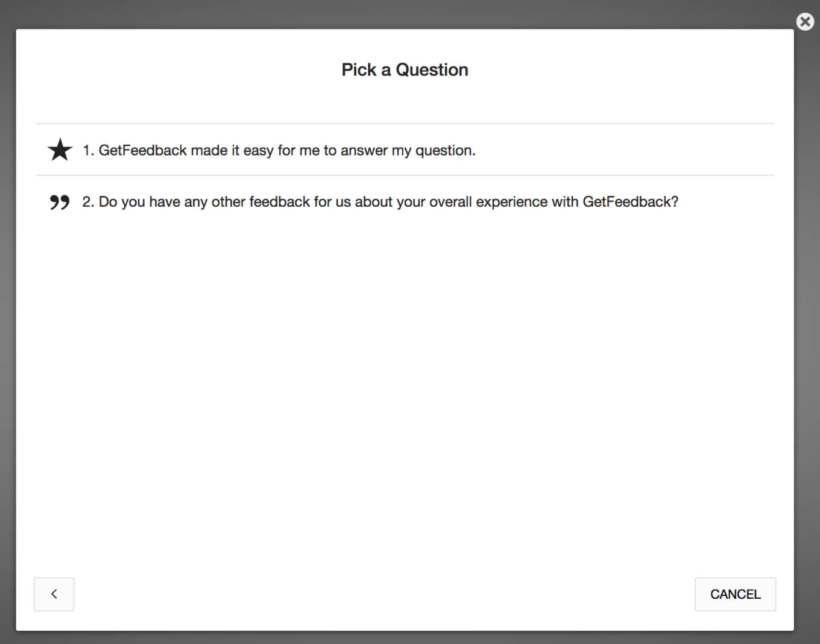Click the number "2." of second question

point(89,201)
